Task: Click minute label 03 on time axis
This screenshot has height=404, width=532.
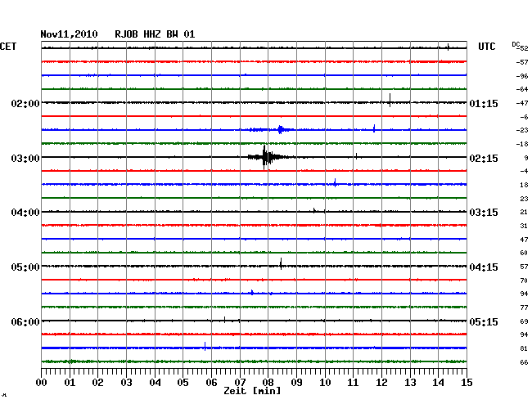Action: click(127, 383)
